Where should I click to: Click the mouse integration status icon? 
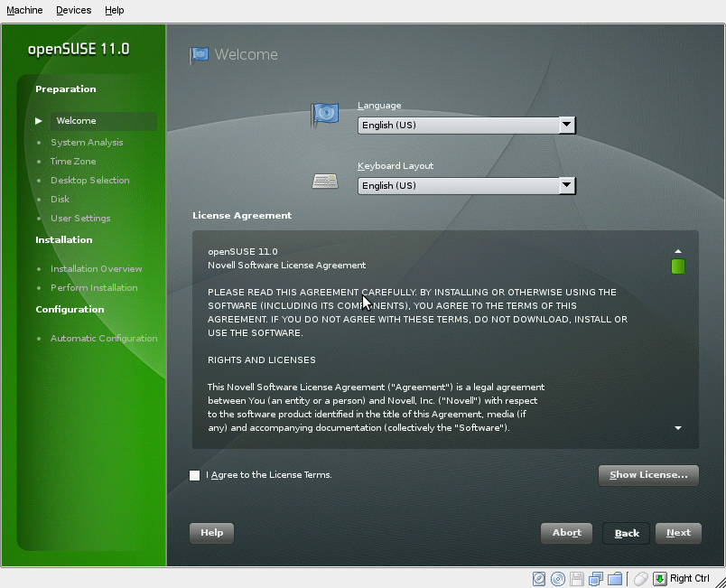[x=640, y=578]
